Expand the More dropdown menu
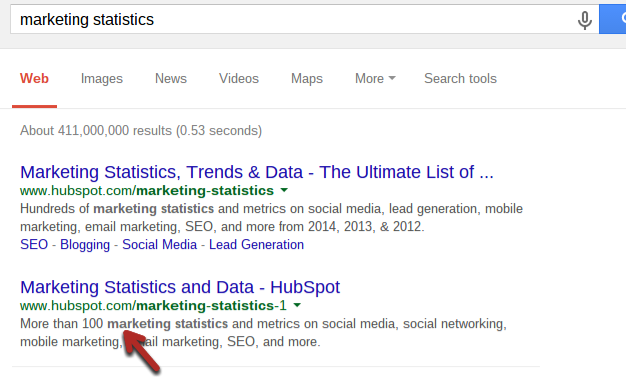Image resolution: width=626 pixels, height=380 pixels. click(375, 79)
